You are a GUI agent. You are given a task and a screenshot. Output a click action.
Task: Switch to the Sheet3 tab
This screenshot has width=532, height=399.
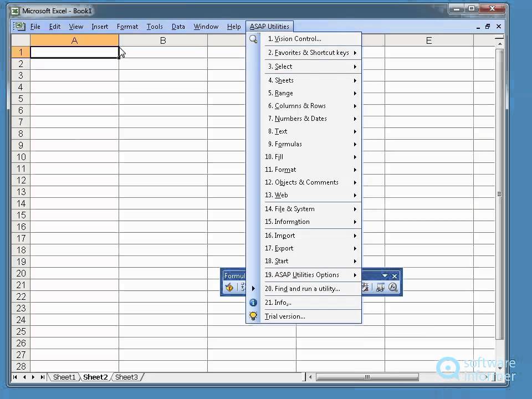click(x=126, y=377)
